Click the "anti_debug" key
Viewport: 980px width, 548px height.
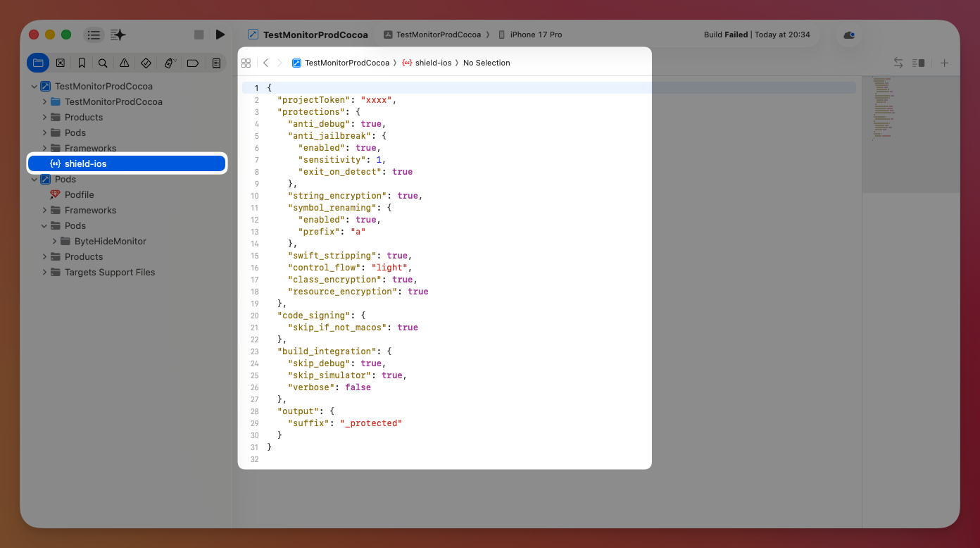coord(320,124)
